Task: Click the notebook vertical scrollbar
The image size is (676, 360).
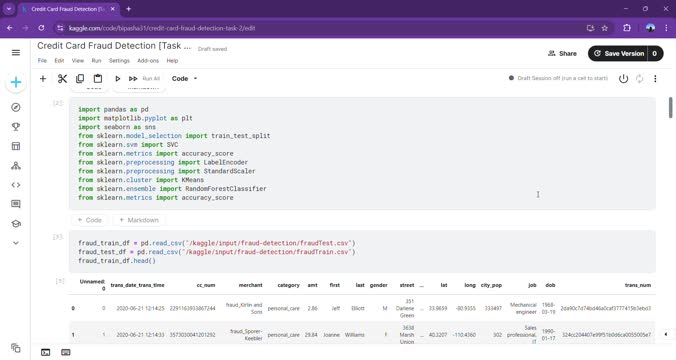Action: click(x=670, y=107)
